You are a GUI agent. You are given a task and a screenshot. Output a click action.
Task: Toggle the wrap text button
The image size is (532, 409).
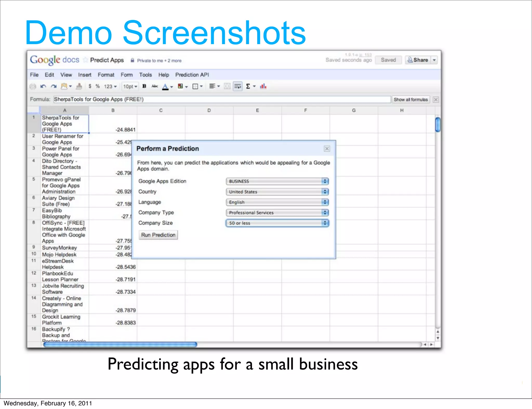(x=238, y=86)
